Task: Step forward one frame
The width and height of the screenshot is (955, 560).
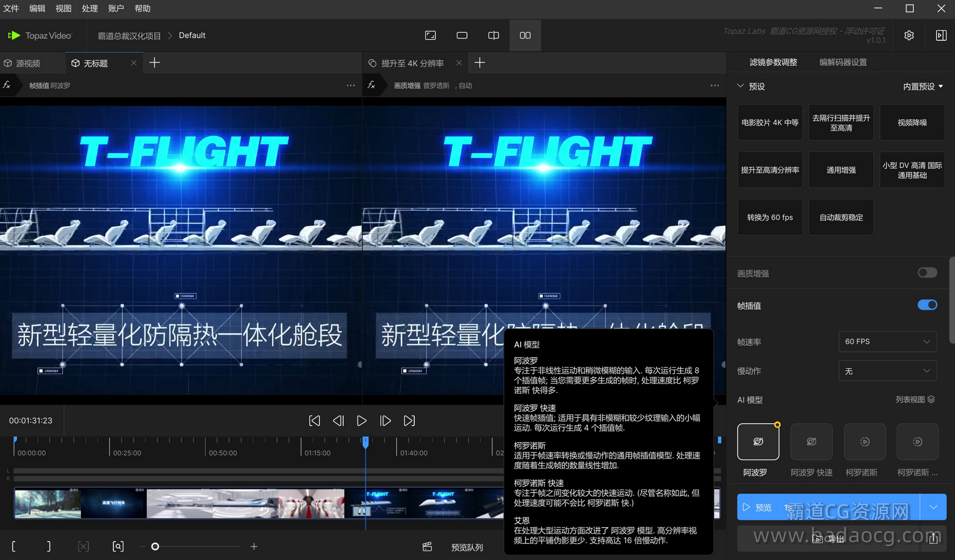Action: coord(385,421)
